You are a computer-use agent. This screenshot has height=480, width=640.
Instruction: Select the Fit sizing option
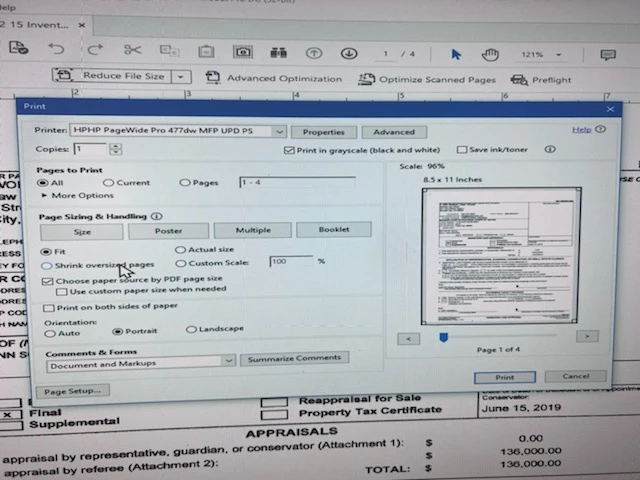tap(46, 251)
